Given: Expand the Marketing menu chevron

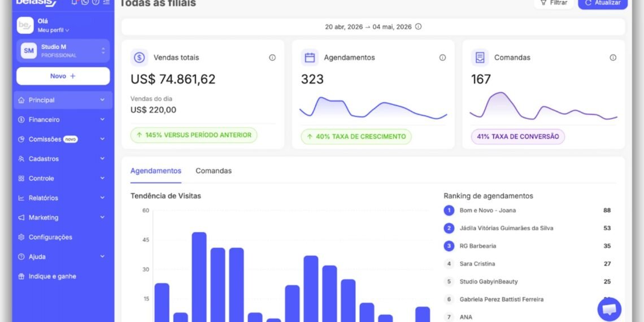Looking at the screenshot, I should [x=102, y=217].
